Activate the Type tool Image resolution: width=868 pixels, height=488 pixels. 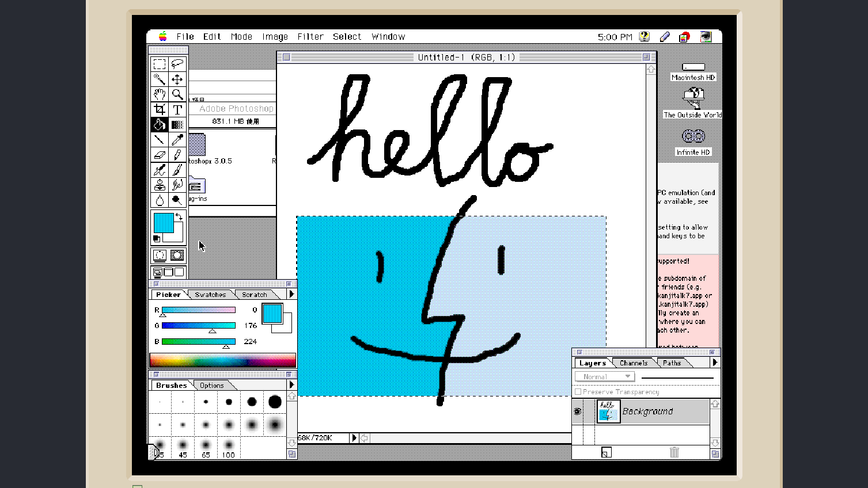(x=177, y=109)
